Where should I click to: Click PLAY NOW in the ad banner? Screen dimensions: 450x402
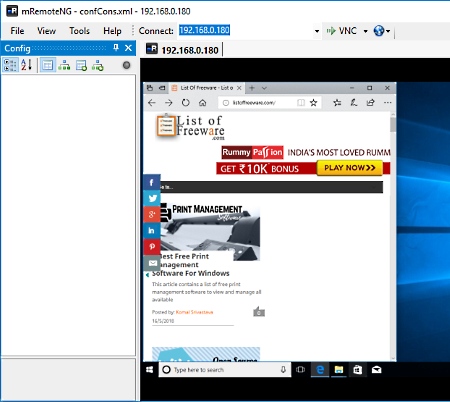point(349,168)
